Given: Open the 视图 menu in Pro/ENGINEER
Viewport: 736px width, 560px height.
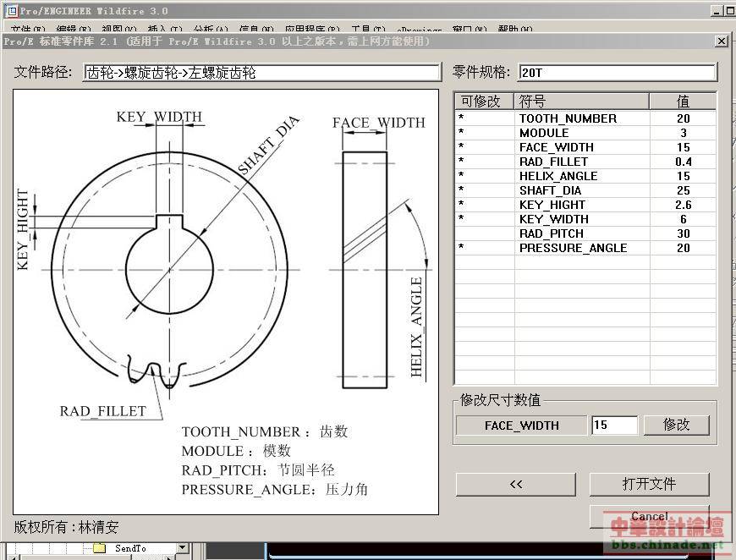Looking at the screenshot, I should click(x=119, y=29).
